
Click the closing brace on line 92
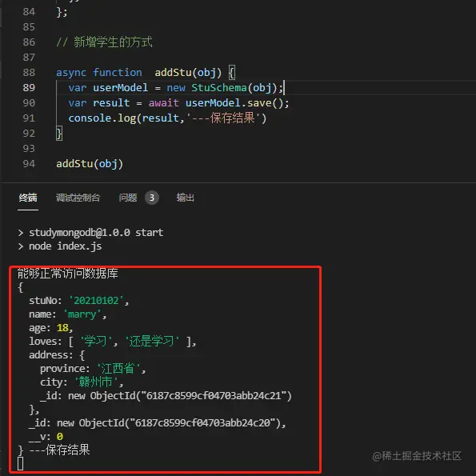pos(59,134)
